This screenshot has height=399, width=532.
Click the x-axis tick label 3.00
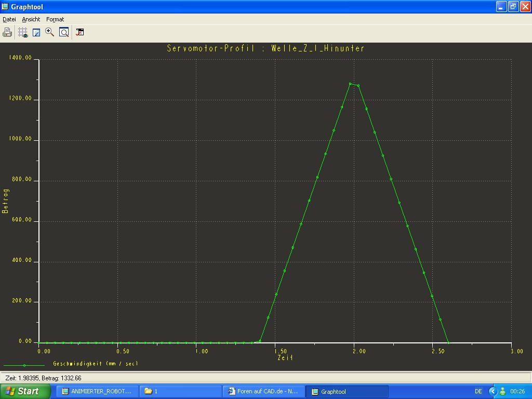click(x=517, y=351)
